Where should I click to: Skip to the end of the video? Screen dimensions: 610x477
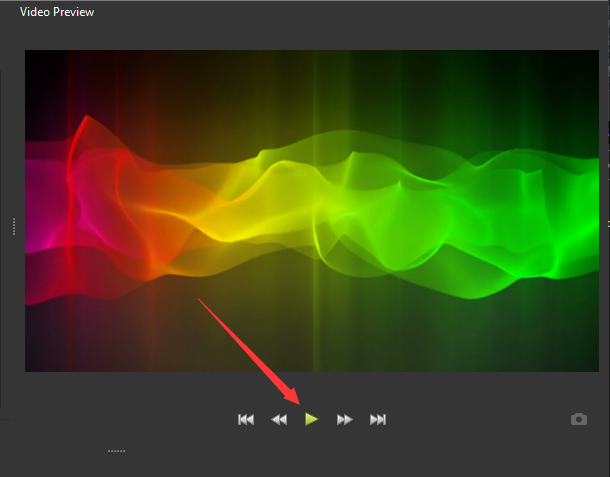(378, 420)
